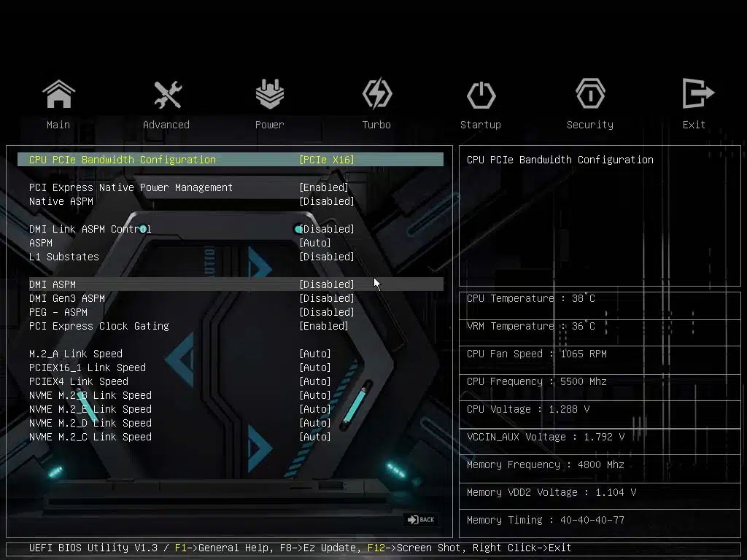Image resolution: width=747 pixels, height=560 pixels.
Task: Go to the Startup tab label
Action: (x=481, y=125)
